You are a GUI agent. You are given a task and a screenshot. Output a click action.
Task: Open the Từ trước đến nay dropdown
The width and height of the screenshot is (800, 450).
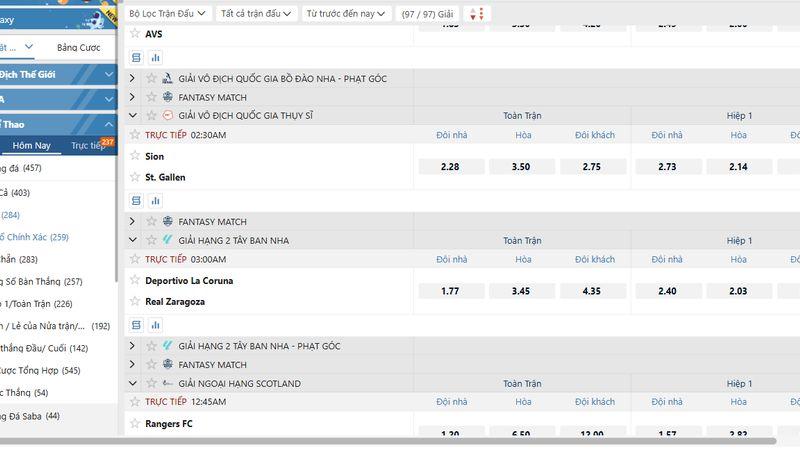pos(345,13)
